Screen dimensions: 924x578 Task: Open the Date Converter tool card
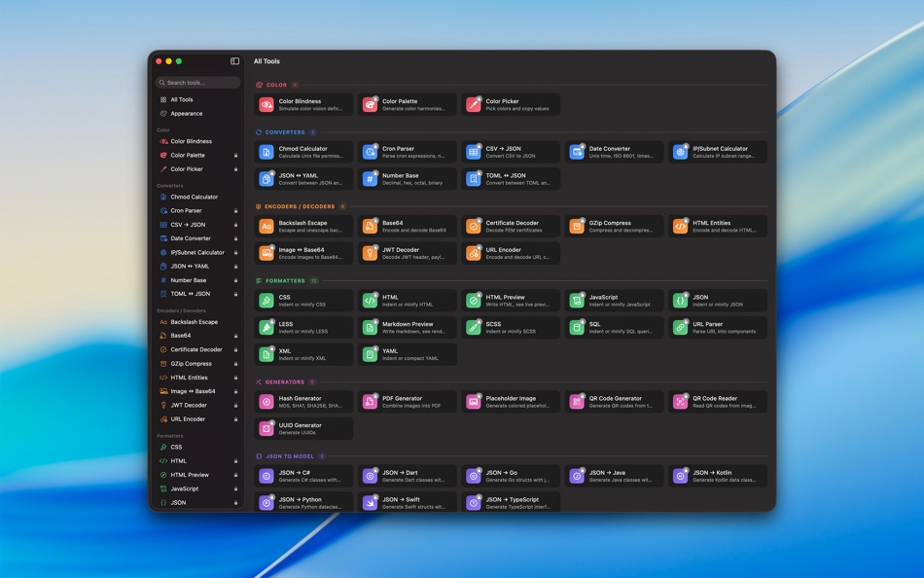point(613,151)
